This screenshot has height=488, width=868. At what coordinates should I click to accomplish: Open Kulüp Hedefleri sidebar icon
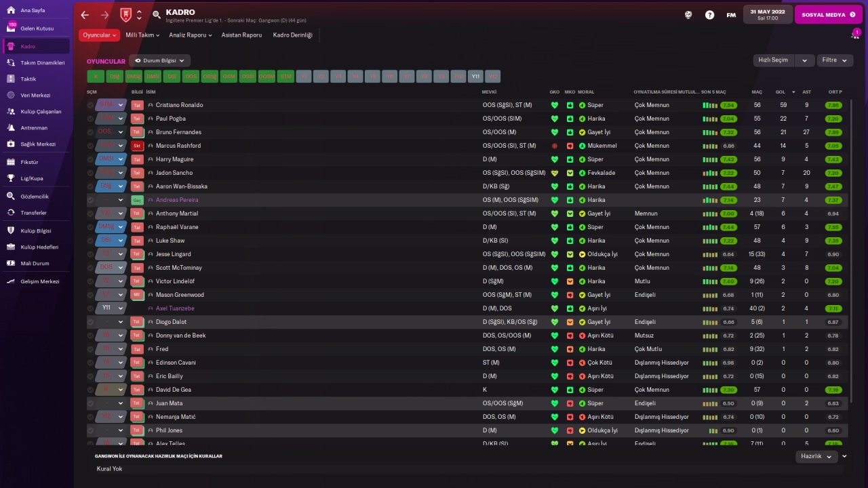[x=11, y=247]
